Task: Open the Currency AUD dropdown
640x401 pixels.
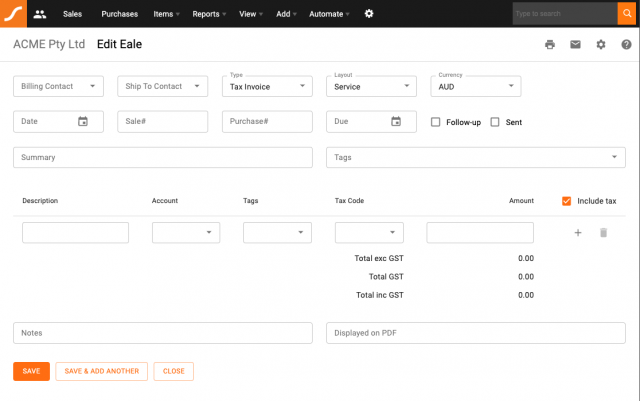Action: (x=476, y=86)
